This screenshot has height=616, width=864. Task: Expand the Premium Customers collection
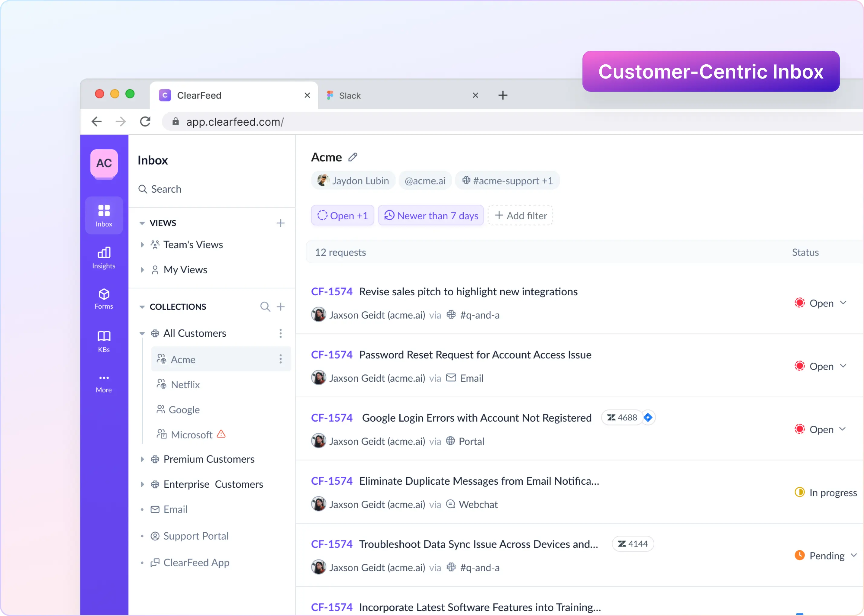142,459
